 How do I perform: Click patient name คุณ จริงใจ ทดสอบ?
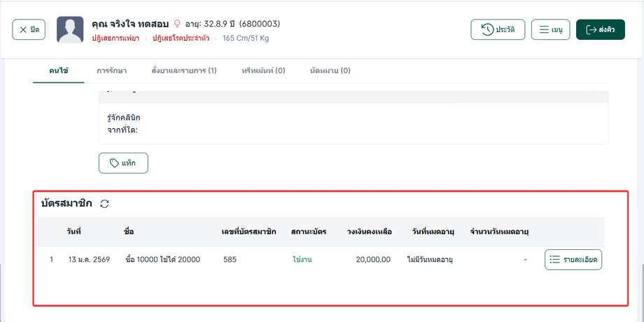[x=131, y=24]
